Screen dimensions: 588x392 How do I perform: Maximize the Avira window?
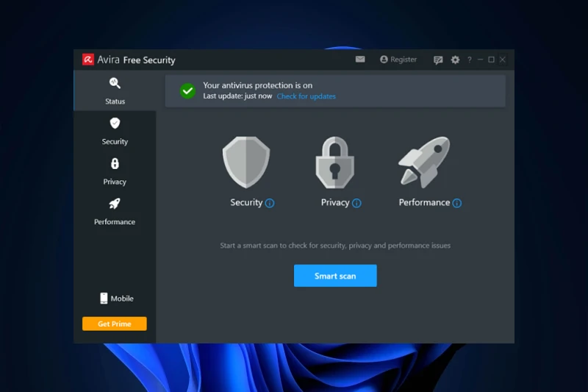coord(491,60)
